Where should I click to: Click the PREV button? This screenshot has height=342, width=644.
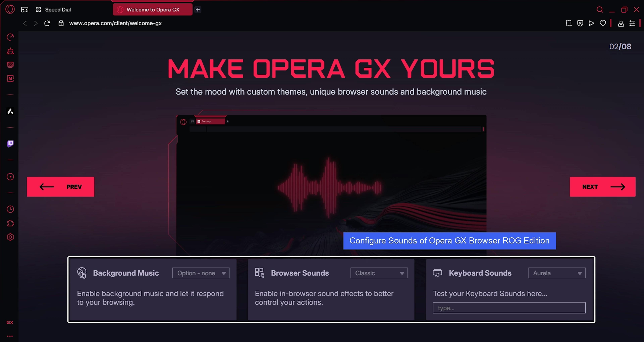click(x=61, y=187)
